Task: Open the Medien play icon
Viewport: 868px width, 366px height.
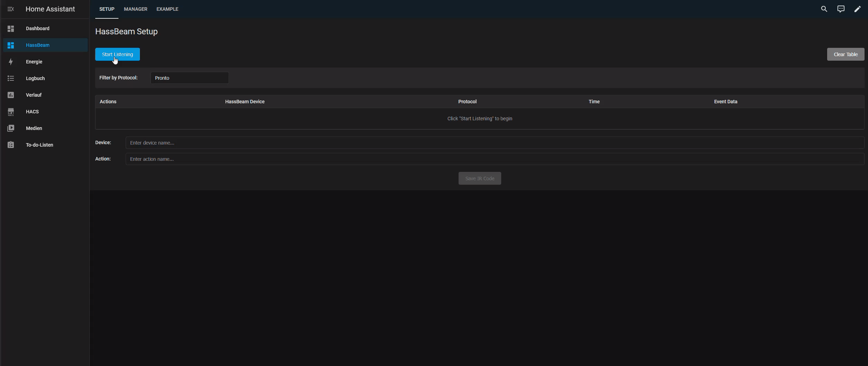Action: point(11,128)
